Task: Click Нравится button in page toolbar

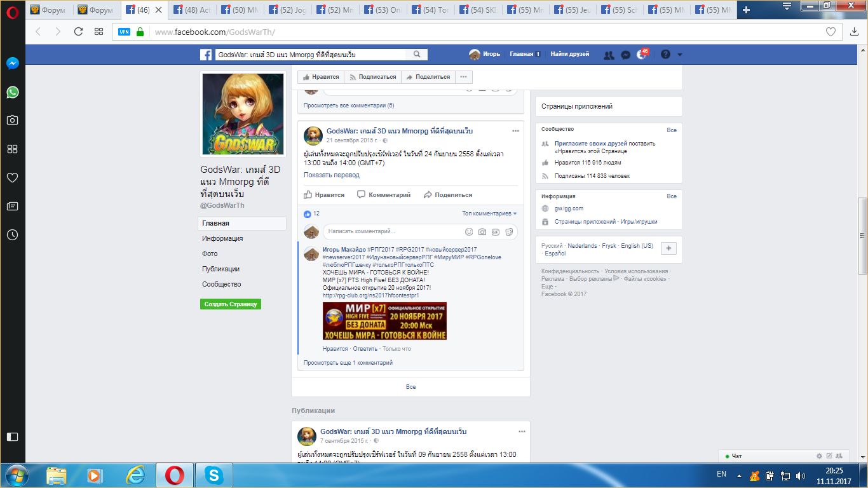Action: point(321,77)
